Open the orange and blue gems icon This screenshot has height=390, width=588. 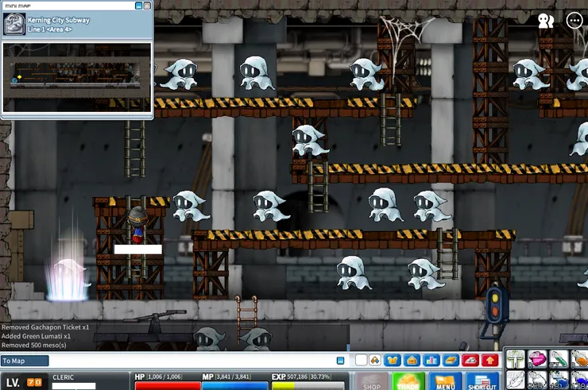click(x=374, y=360)
